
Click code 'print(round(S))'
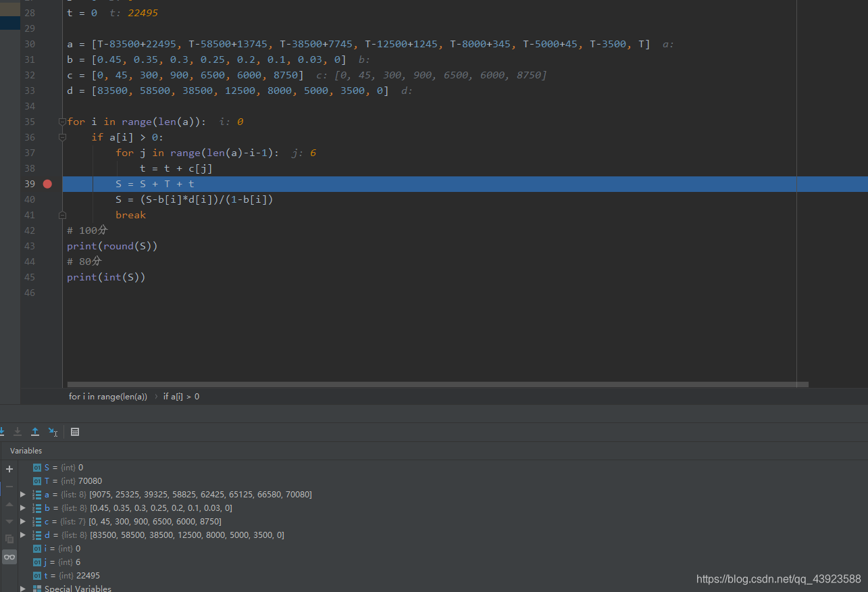112,246
